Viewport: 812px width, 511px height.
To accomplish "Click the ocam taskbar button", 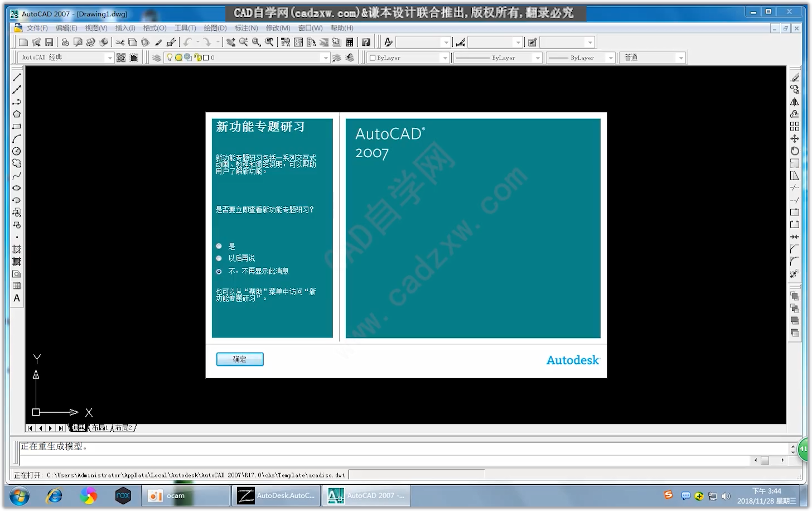I will [x=185, y=495].
